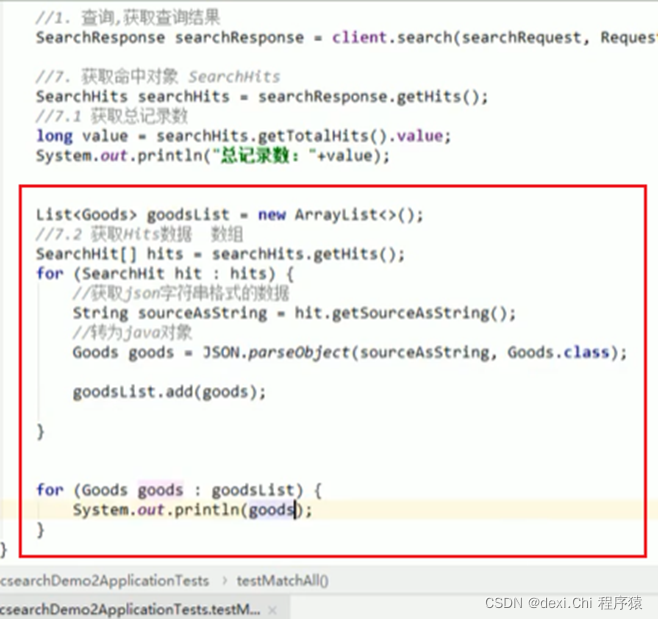Place cursor on 'client.search' call

tap(392, 37)
